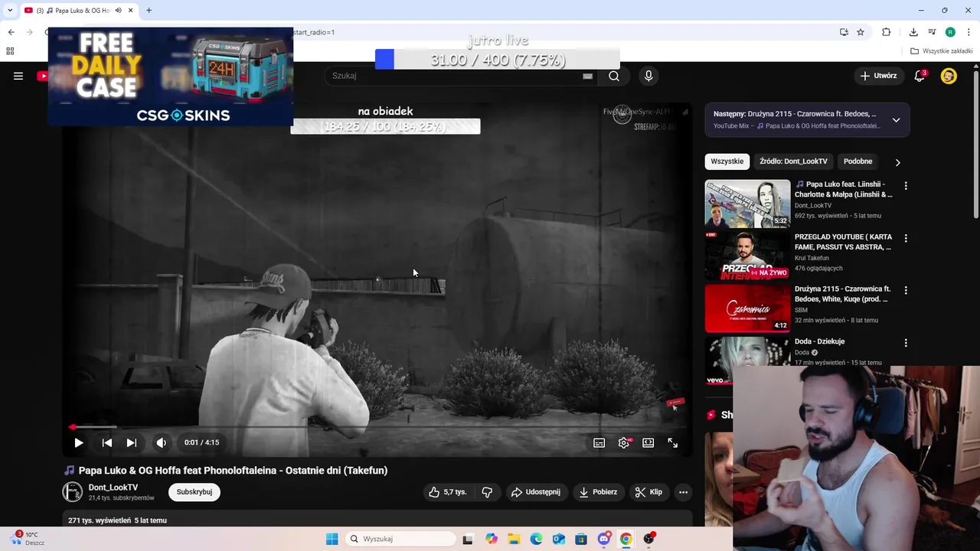This screenshot has width=980, height=551.
Task: Open Chrome profile R avatar
Action: (x=950, y=32)
